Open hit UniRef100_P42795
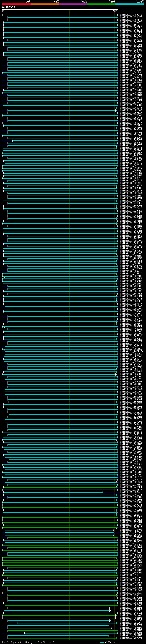Screen dimensions: 146x644 (131, 58)
